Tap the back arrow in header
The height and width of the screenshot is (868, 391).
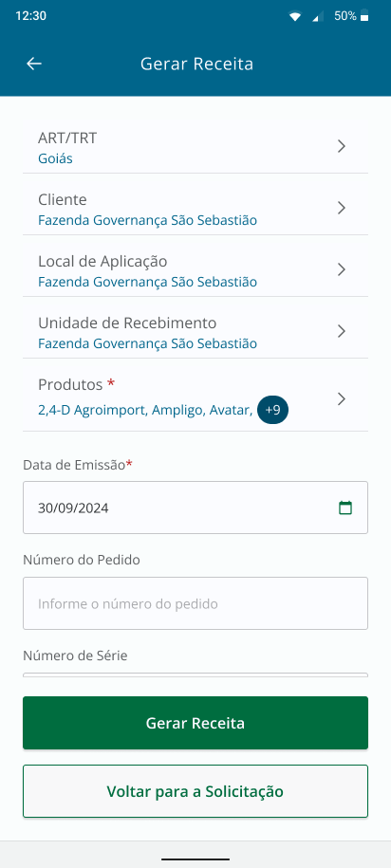34,64
